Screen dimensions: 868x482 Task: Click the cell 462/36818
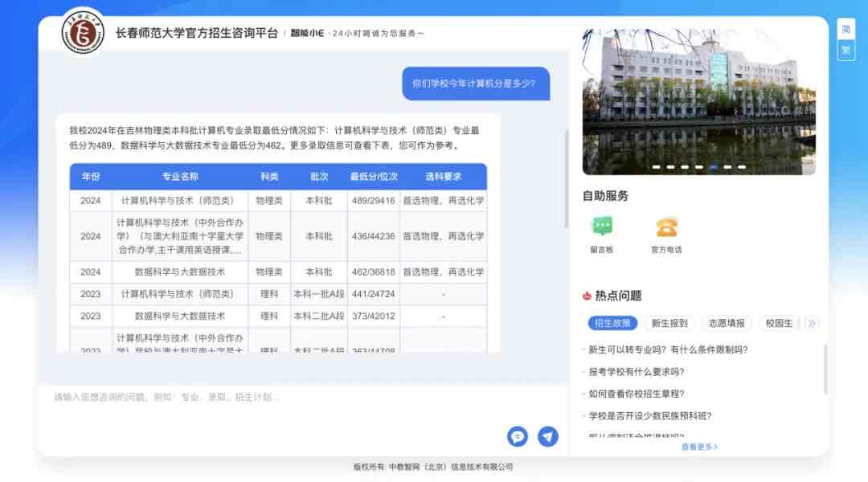point(374,272)
